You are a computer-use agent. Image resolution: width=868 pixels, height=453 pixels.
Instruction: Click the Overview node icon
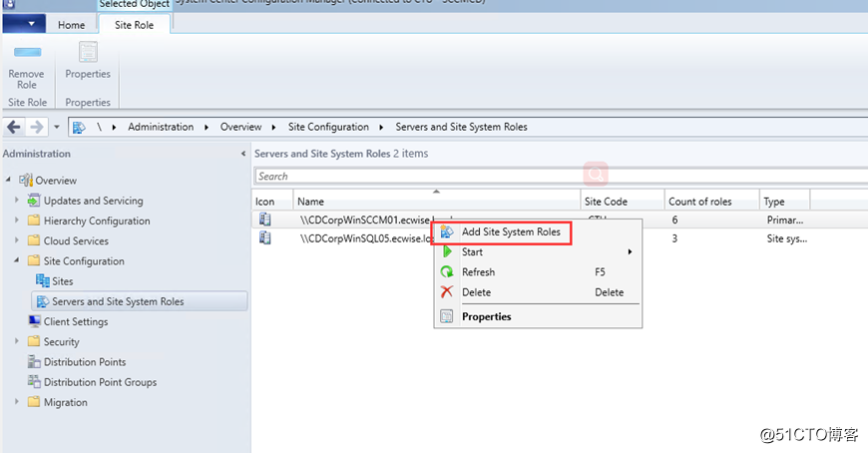pyautogui.click(x=26, y=180)
